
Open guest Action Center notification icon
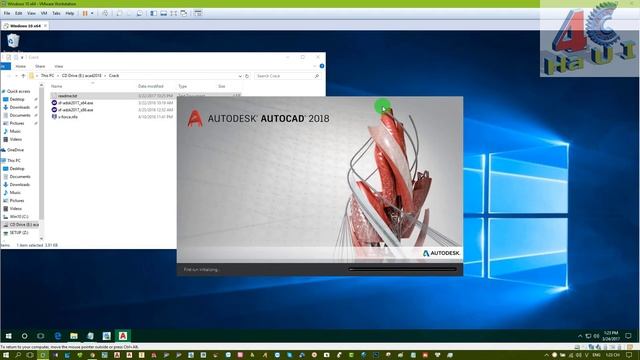tap(629, 336)
